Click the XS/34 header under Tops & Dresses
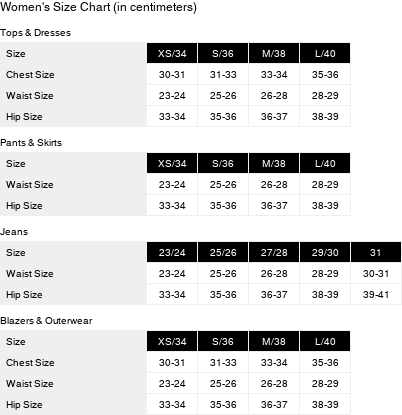 tap(172, 53)
